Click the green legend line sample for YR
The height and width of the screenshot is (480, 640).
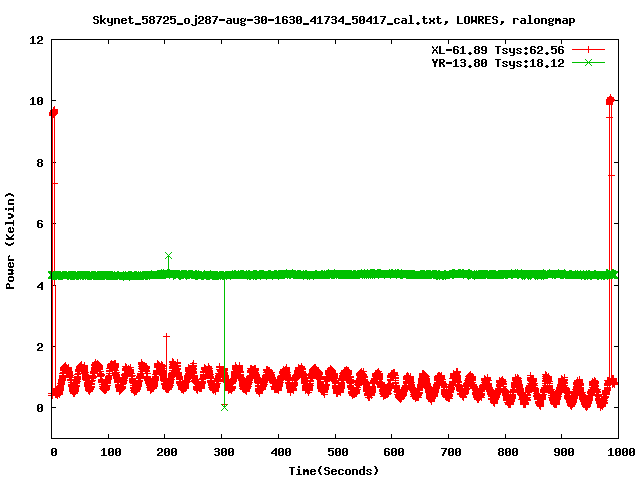(x=588, y=63)
